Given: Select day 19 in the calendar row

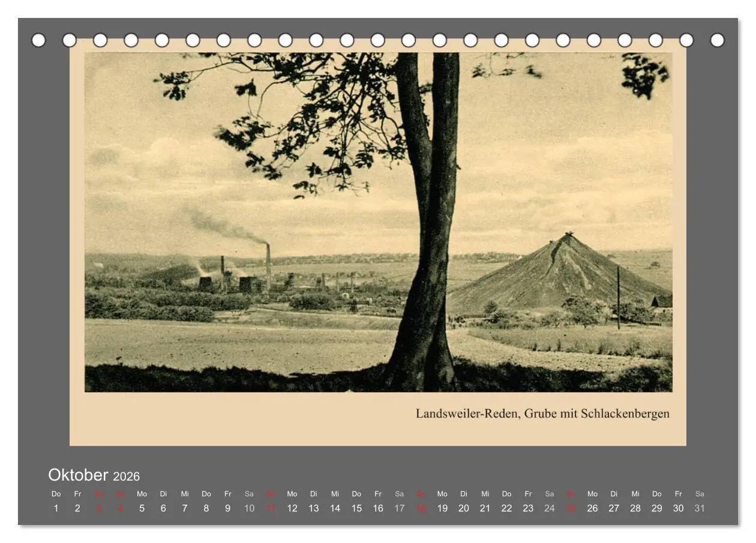Looking at the screenshot, I should click(442, 508).
